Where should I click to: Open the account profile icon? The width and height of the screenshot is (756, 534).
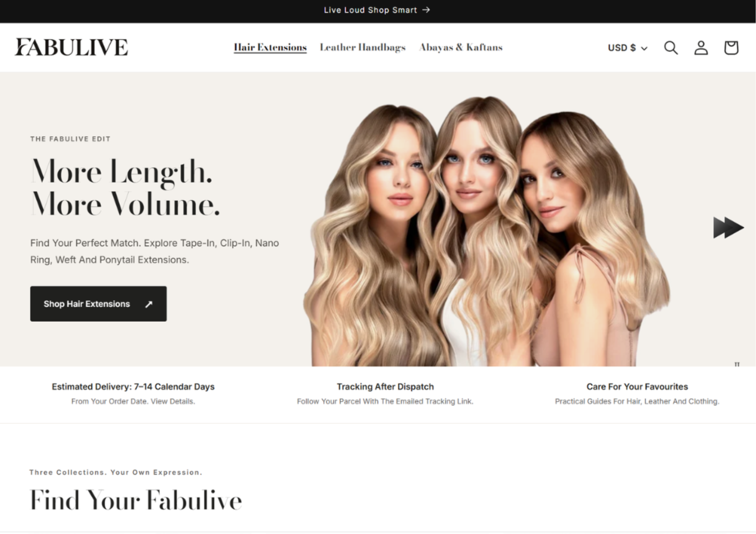click(x=701, y=48)
